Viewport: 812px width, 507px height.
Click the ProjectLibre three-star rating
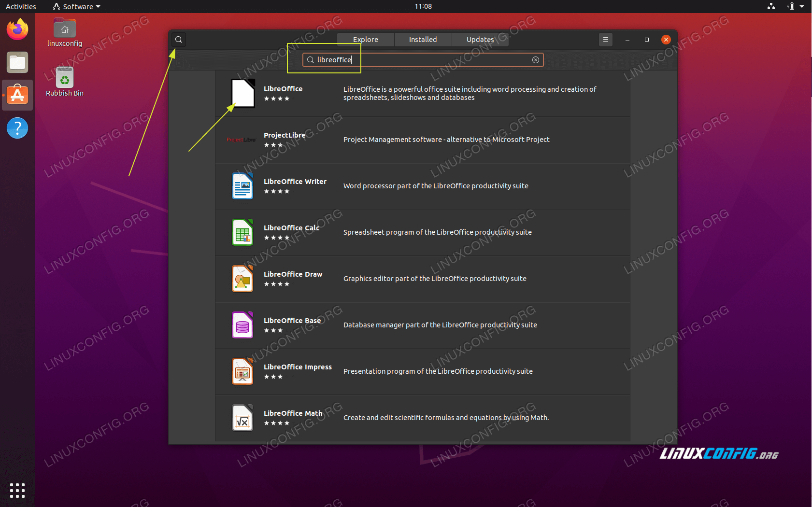click(273, 145)
